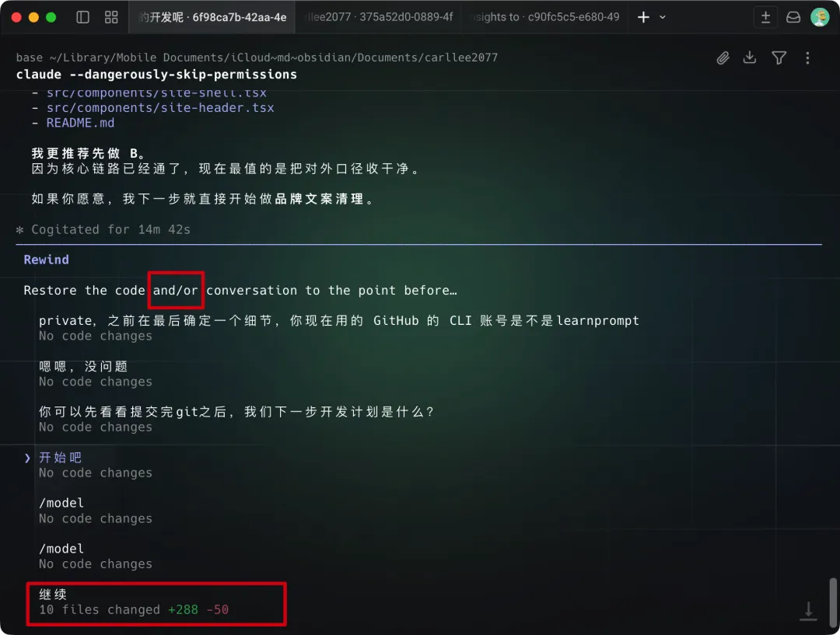
Task: Select the 继续 rewind entry with 10 files changed
Action: (156, 602)
